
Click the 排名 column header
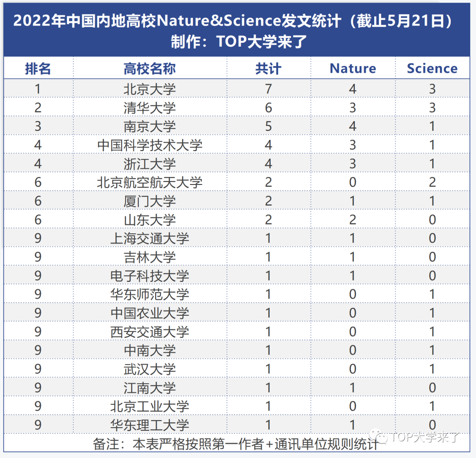tap(38, 69)
